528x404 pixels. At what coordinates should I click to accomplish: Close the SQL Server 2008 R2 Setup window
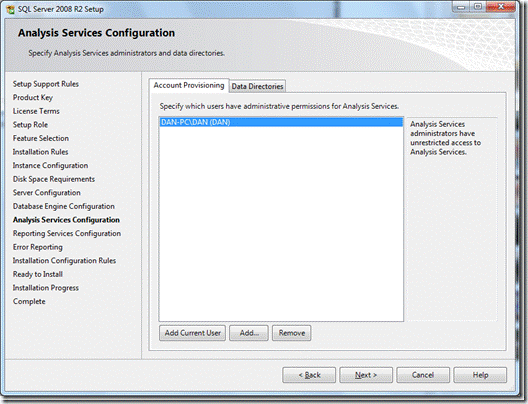coord(501,7)
